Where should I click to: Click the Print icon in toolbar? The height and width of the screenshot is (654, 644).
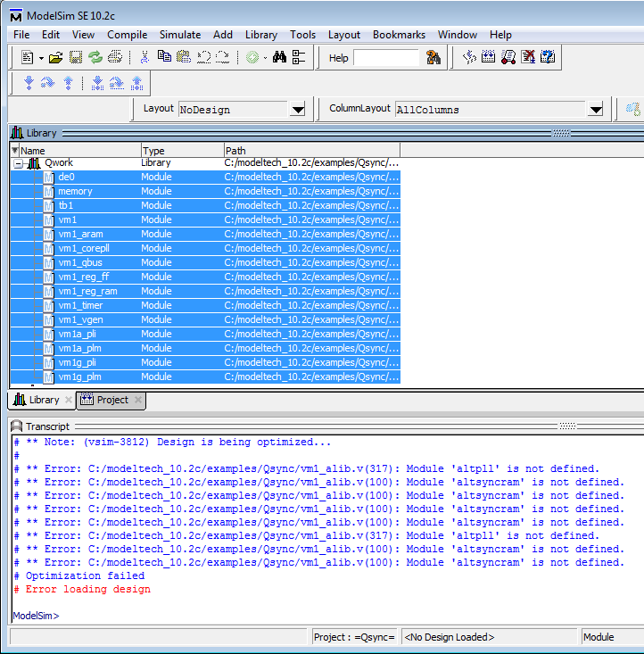(x=115, y=58)
